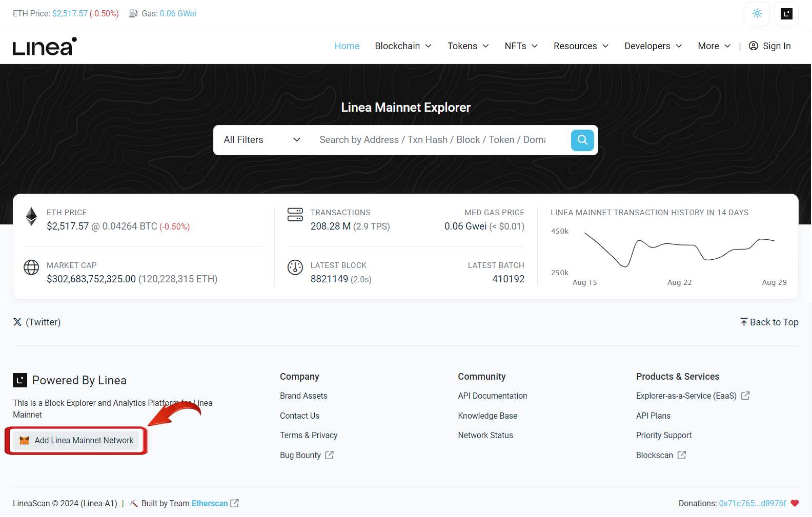Toggle the light/dark theme sun icon

tap(757, 14)
